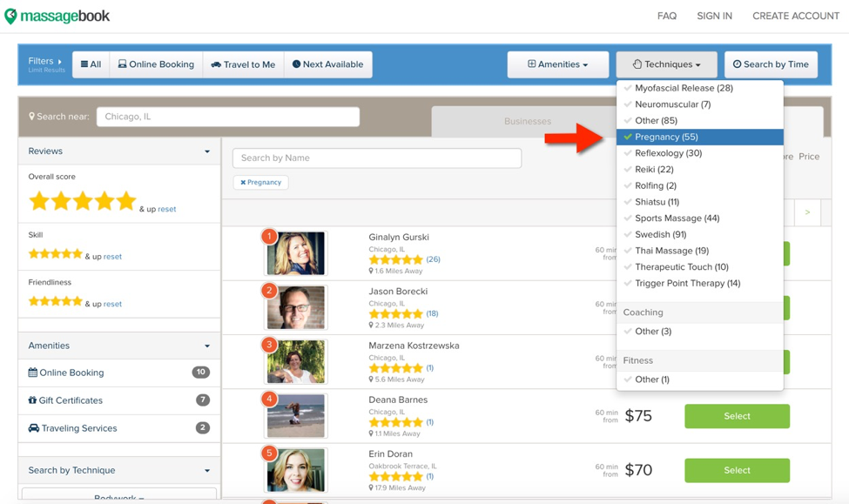The height and width of the screenshot is (504, 849).
Task: View Jason Borecki's 18 reviews
Action: [x=432, y=313]
